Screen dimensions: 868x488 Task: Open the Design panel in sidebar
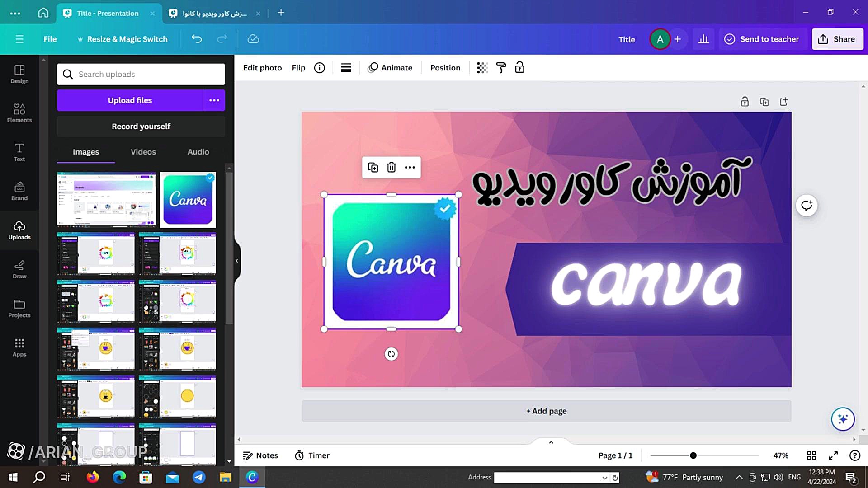coord(19,74)
